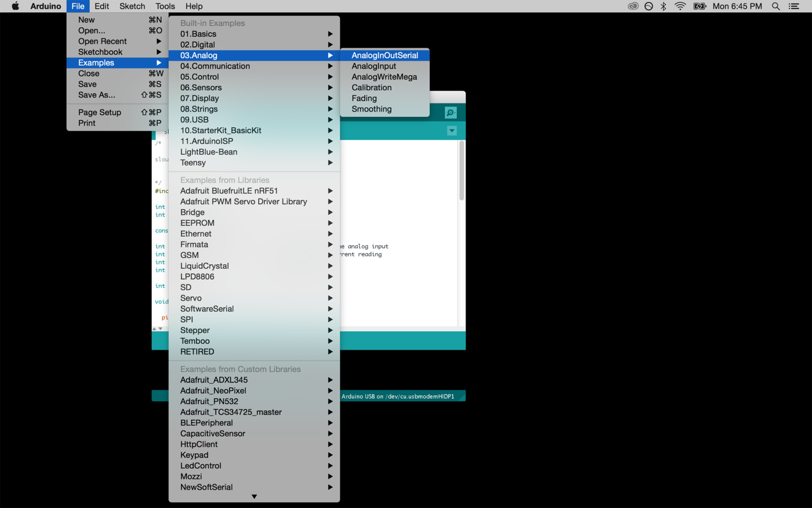
Task: Open the Serial Monitor magnifier icon
Action: click(451, 113)
